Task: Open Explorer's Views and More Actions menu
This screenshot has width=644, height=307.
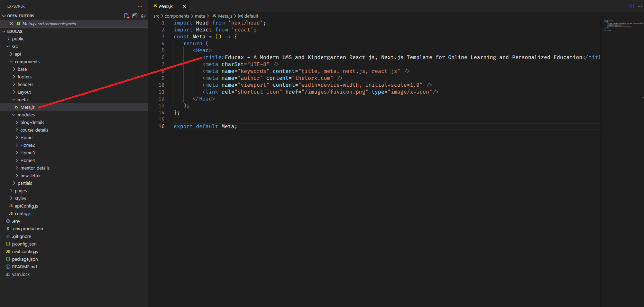Action: click(x=140, y=6)
